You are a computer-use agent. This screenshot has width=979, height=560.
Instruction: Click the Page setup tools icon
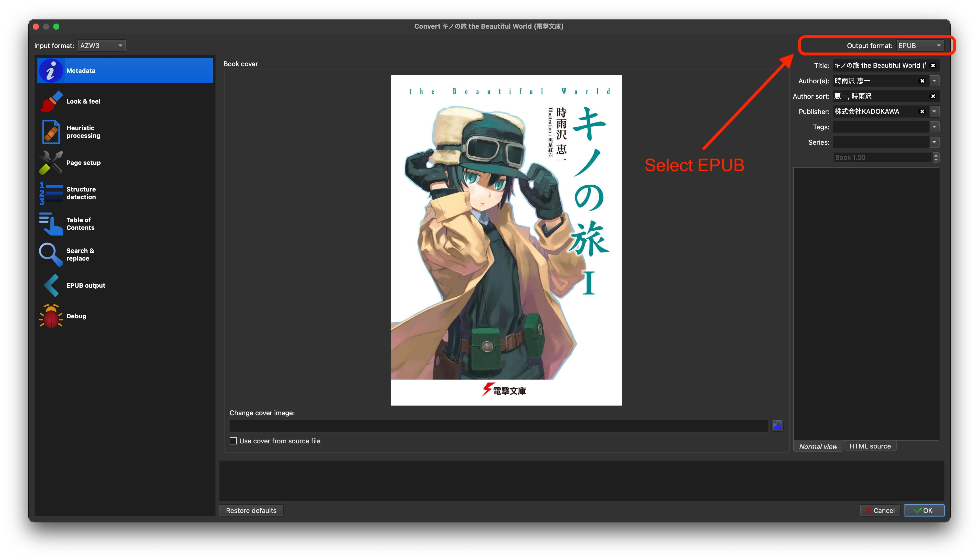[x=51, y=162]
